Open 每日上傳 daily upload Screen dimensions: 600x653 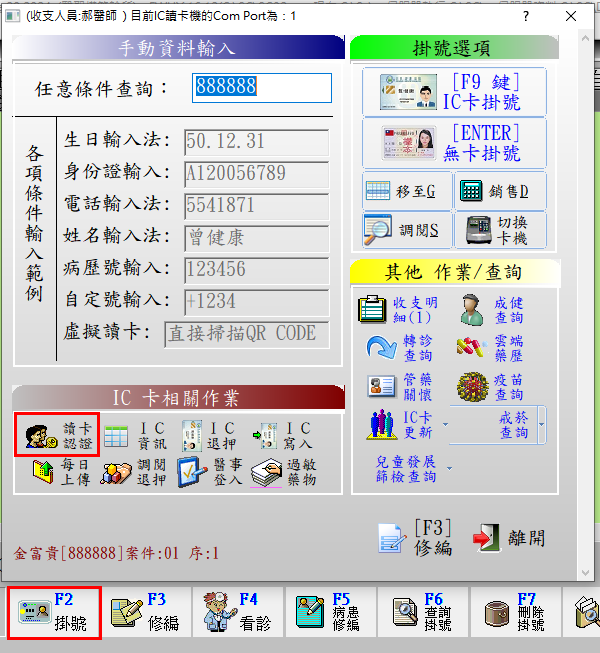coord(57,473)
